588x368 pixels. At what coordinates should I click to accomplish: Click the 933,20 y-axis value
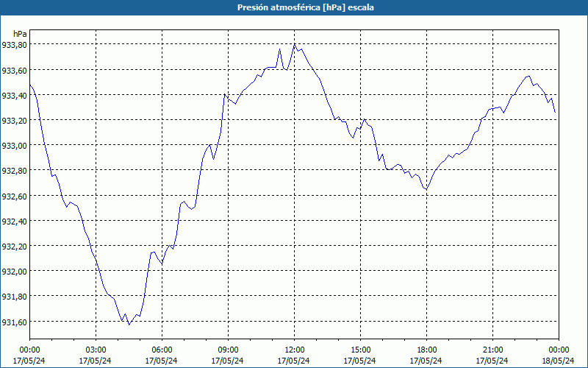(14, 120)
